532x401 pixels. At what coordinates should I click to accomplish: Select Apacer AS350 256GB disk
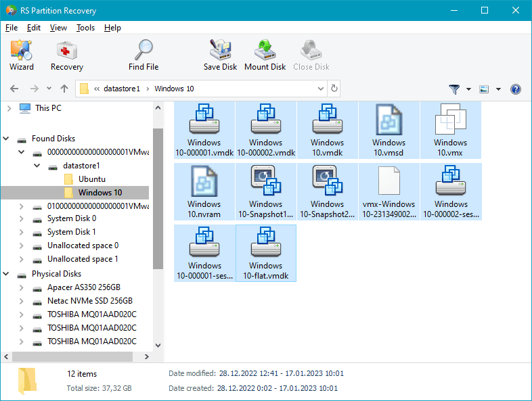[84, 287]
